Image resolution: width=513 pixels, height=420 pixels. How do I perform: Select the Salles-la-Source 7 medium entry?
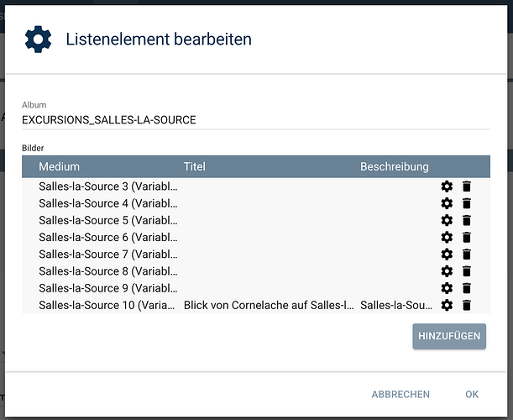[108, 254]
